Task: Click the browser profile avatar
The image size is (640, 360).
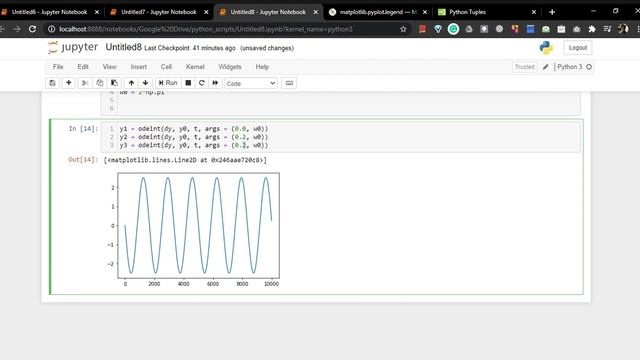Action: click(x=623, y=29)
